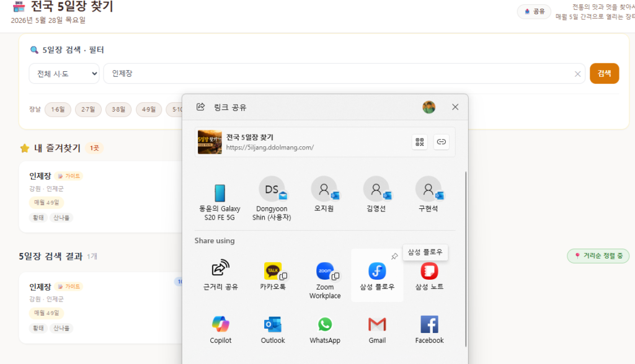Viewport: 635px width, 364px height.
Task: Click the 1곳 favorites count badge
Action: point(94,148)
